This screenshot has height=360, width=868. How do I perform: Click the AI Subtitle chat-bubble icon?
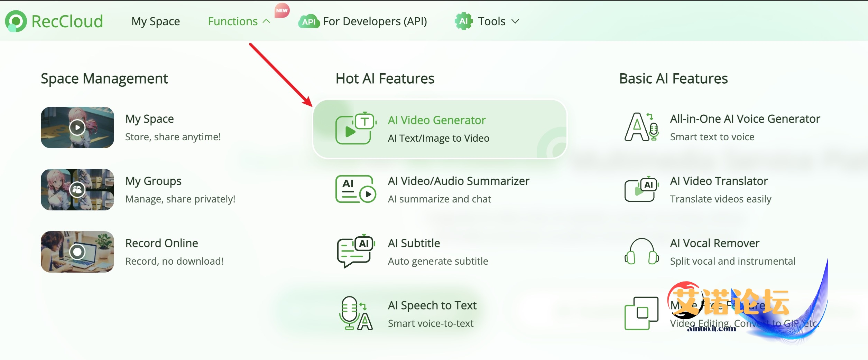tap(356, 251)
